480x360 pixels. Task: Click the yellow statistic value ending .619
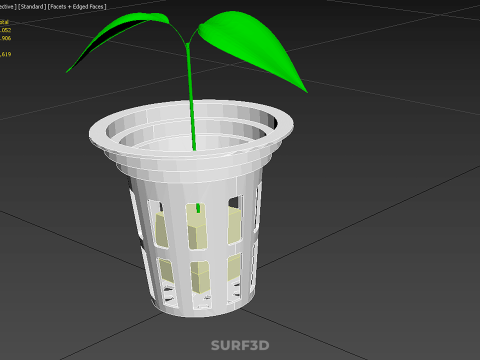point(6,54)
